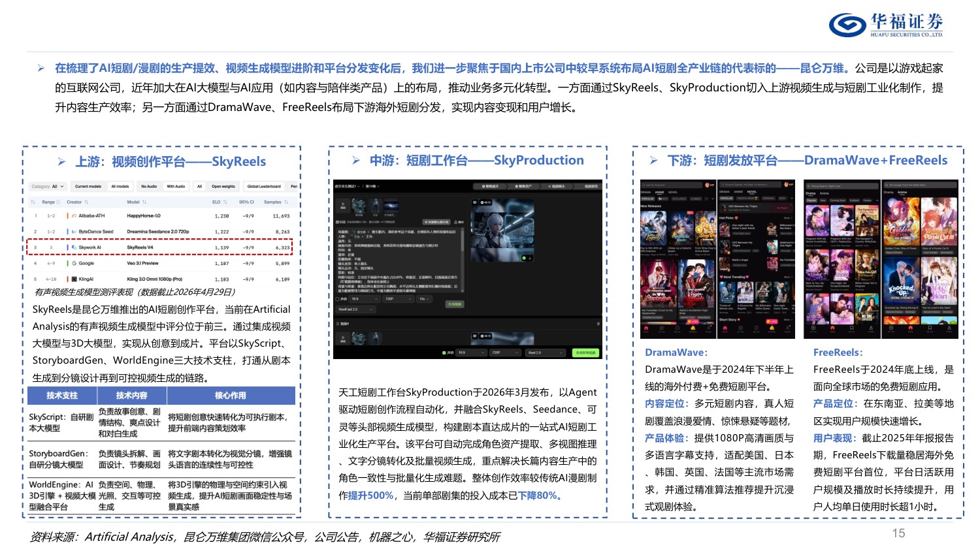Choose the No Audio filter
Viewport: 980px width, 551px height.
[149, 187]
